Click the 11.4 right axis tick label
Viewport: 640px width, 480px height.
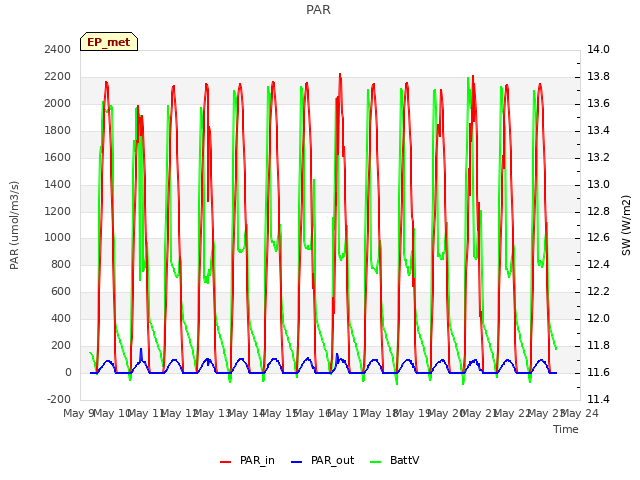598,400
